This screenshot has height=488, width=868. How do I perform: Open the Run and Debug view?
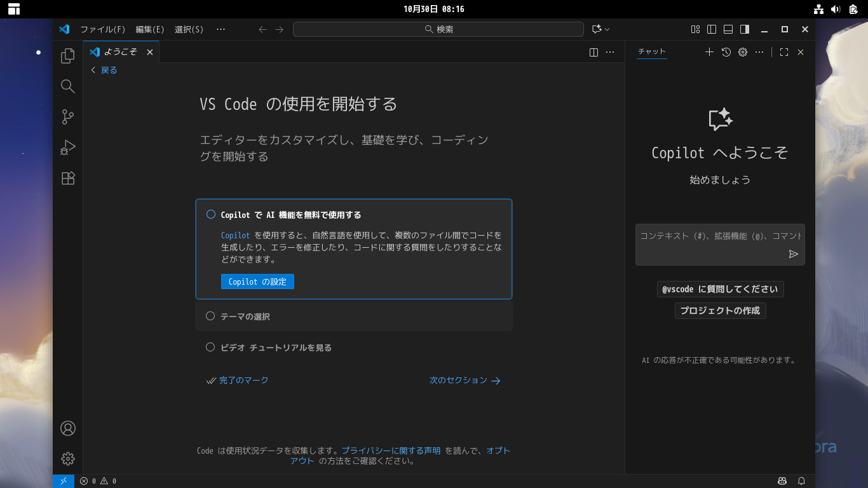(x=68, y=147)
